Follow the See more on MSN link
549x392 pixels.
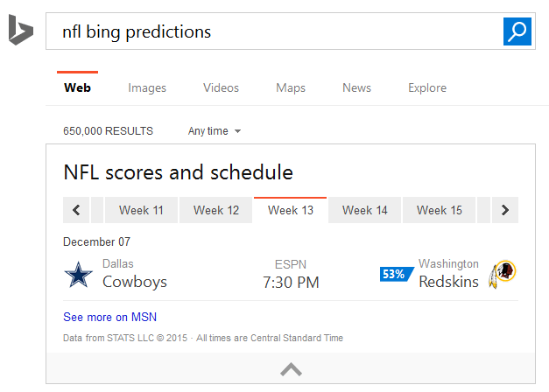point(109,317)
